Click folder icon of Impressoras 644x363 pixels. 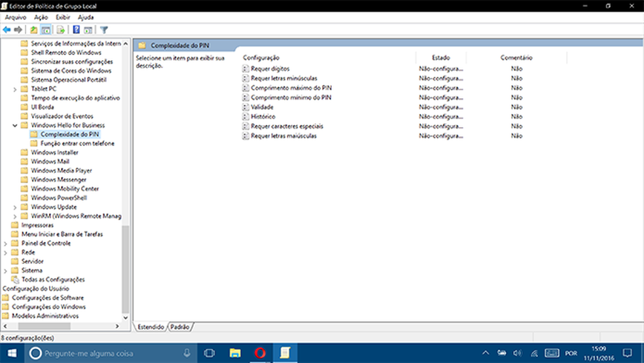tap(15, 225)
